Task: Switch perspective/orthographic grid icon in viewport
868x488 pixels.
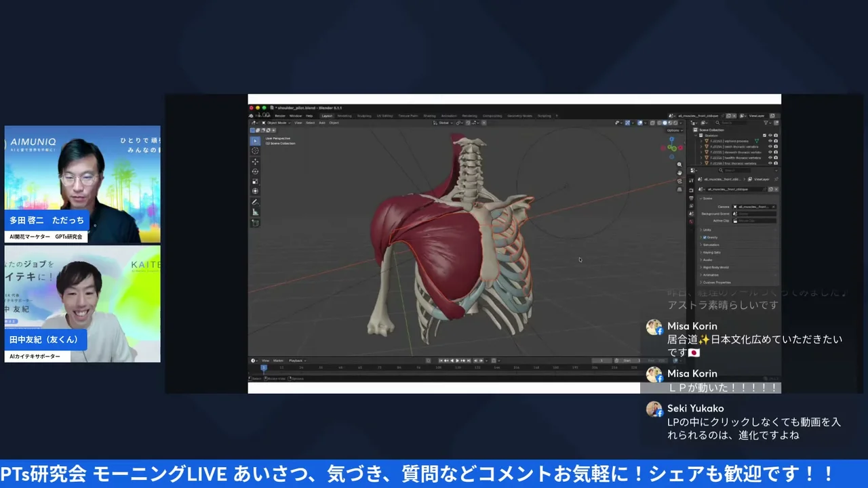Action: click(x=679, y=189)
